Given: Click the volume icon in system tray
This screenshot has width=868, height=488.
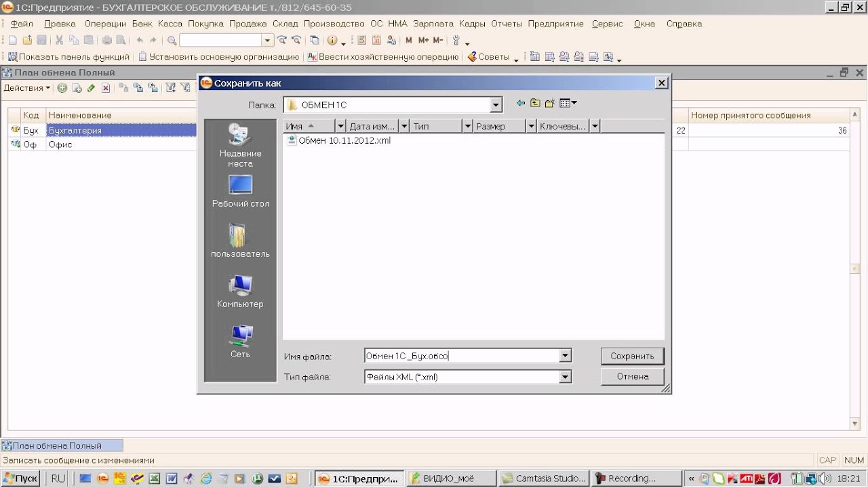Looking at the screenshot, I should click(x=825, y=479).
